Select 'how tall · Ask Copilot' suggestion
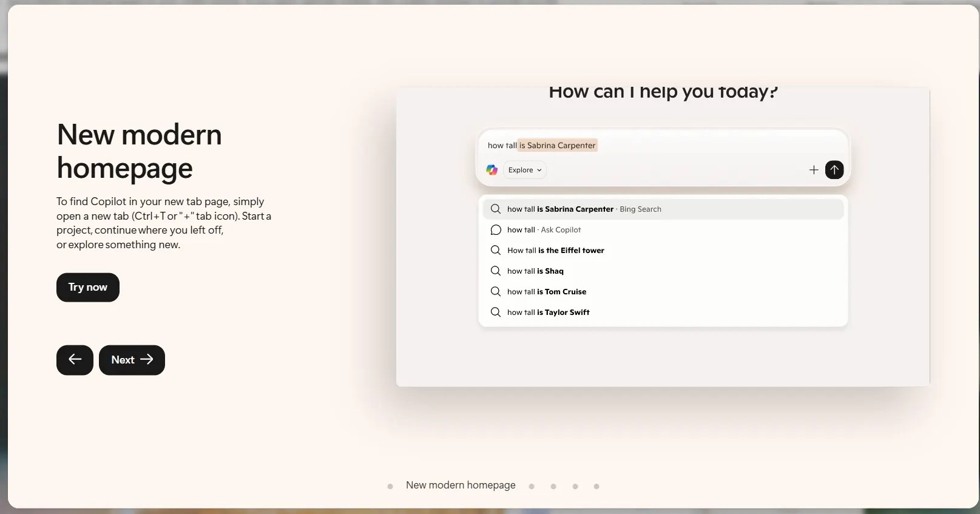This screenshot has width=980, height=514. tap(544, 230)
